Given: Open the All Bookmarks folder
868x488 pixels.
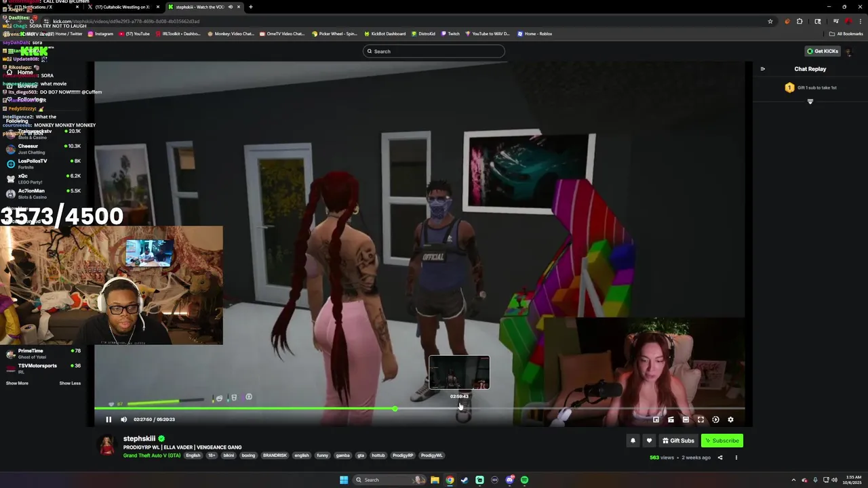Looking at the screenshot, I should (846, 34).
